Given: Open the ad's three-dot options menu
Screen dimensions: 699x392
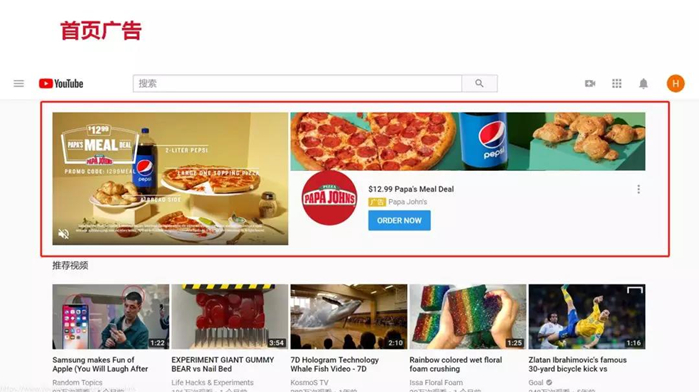Looking at the screenshot, I should coord(638,190).
